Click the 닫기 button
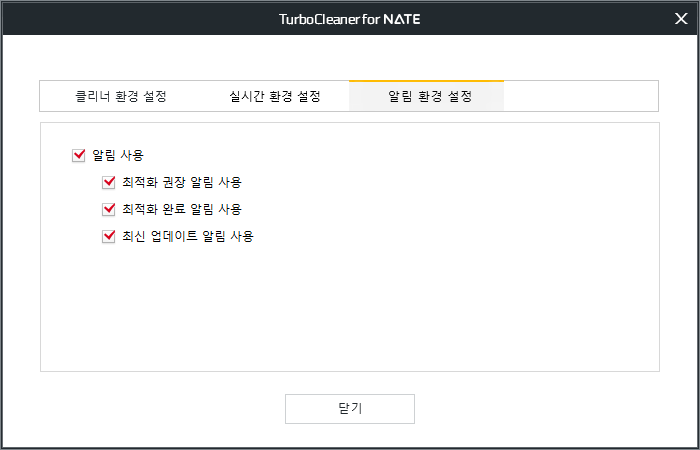This screenshot has height=450, width=700. pyautogui.click(x=350, y=408)
